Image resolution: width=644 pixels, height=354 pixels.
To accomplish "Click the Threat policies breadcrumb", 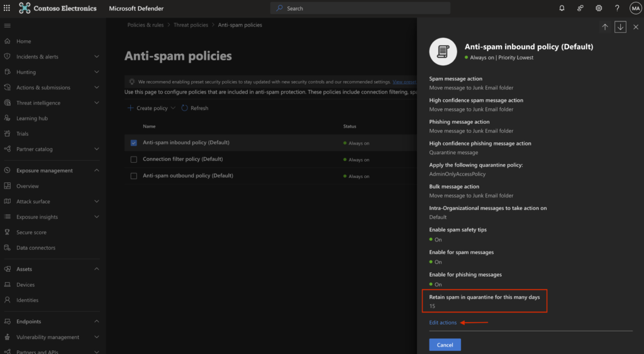I will pyautogui.click(x=191, y=25).
